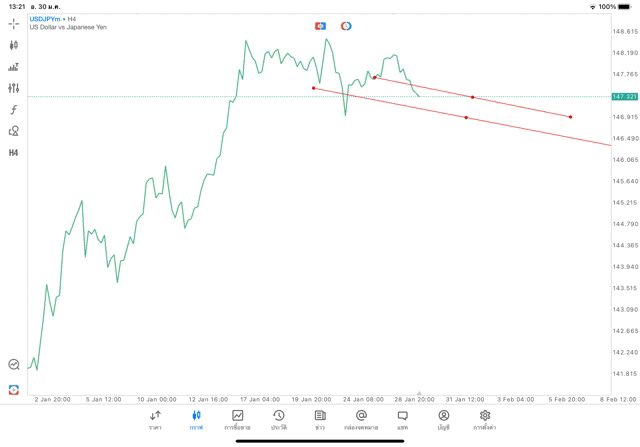The image size is (640, 447).
Task: Open the ประวัติ history tab
Action: coord(278,419)
